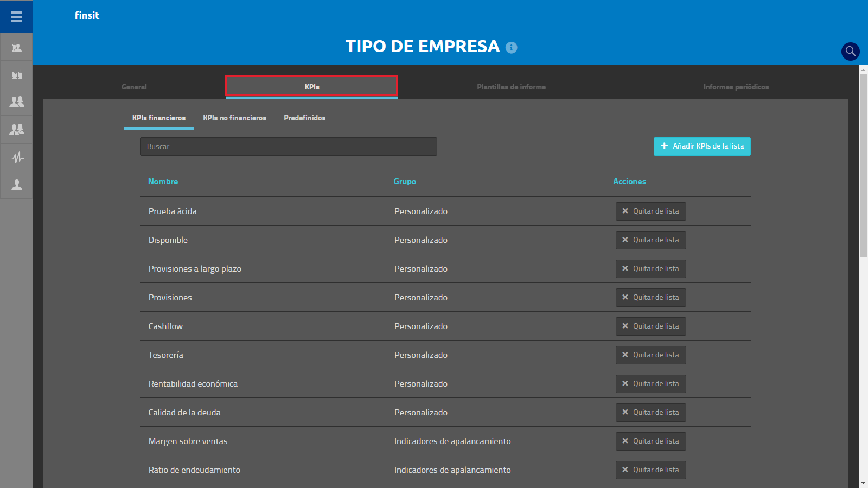Image resolution: width=868 pixels, height=488 pixels.
Task: Remove Prueba ácida from the list
Action: click(x=650, y=211)
